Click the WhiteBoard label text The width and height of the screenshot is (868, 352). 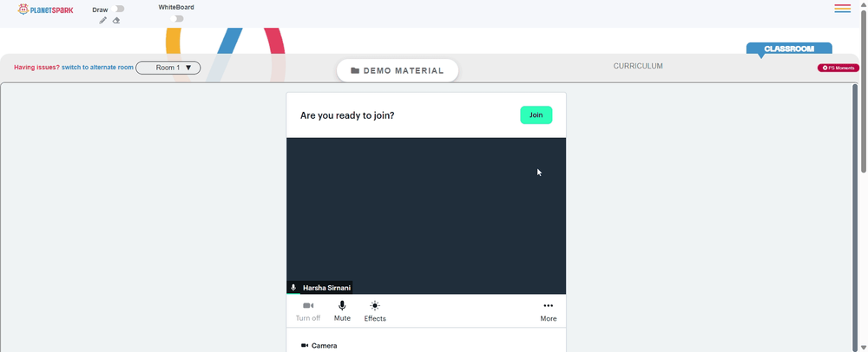pyautogui.click(x=176, y=7)
